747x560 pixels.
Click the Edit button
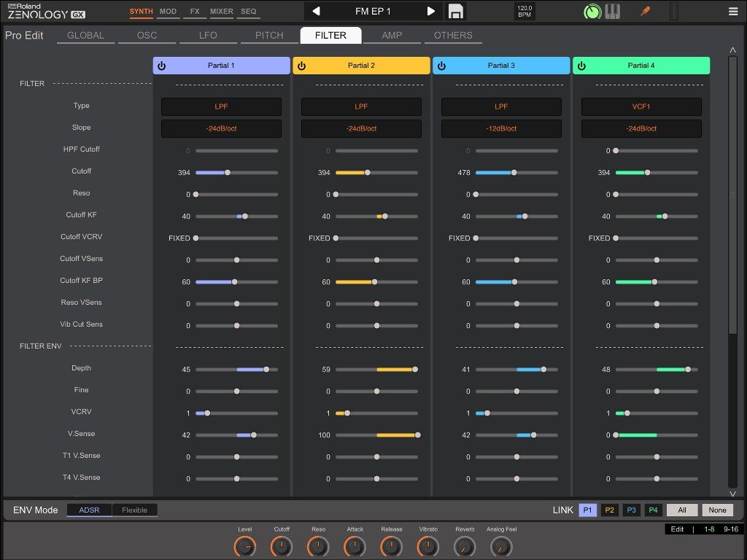coord(677,529)
